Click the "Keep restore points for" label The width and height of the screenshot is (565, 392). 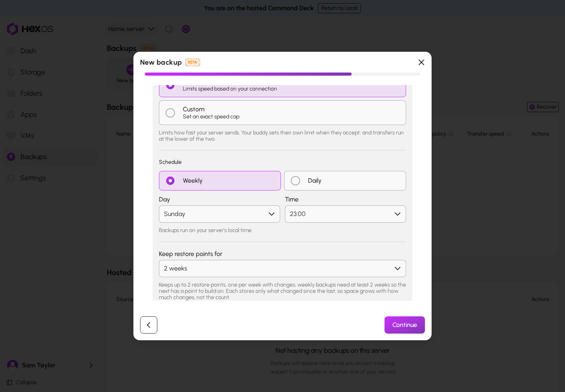click(x=191, y=254)
